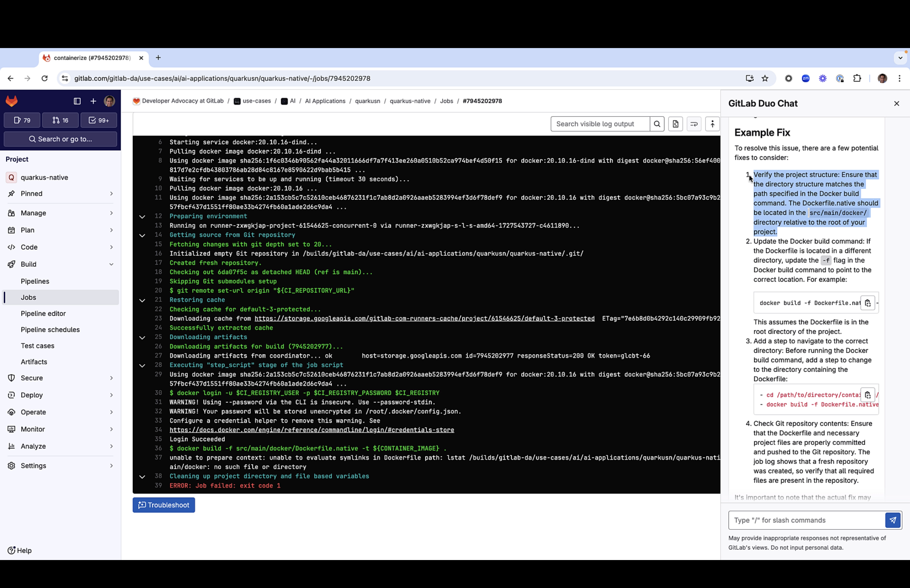Screen dimensions: 910x588
Task: Focus the Duo Chat slash commands input
Action: (807, 520)
